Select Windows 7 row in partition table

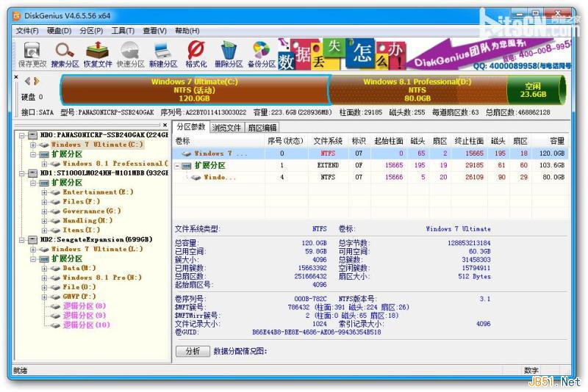[370, 153]
